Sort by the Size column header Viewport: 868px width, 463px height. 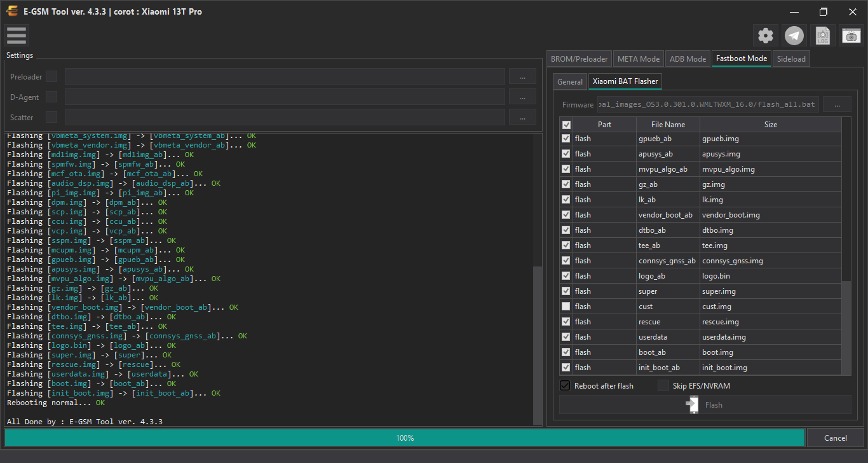(x=771, y=125)
